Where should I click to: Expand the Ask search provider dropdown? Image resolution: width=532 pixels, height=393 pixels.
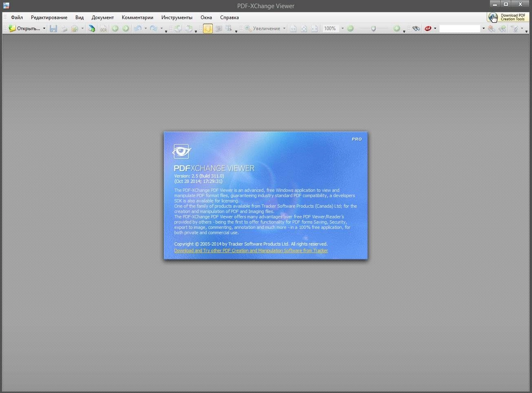click(435, 29)
